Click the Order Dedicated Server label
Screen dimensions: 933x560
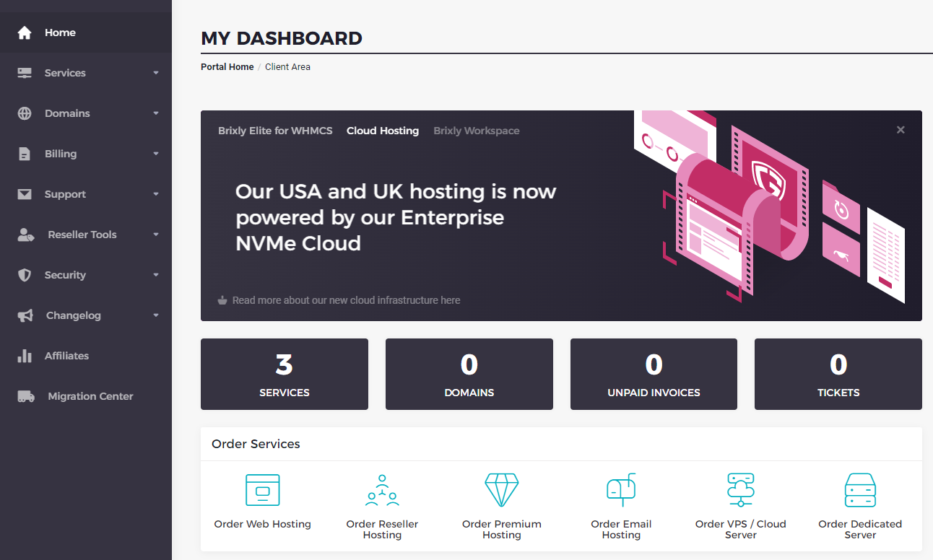(x=860, y=530)
